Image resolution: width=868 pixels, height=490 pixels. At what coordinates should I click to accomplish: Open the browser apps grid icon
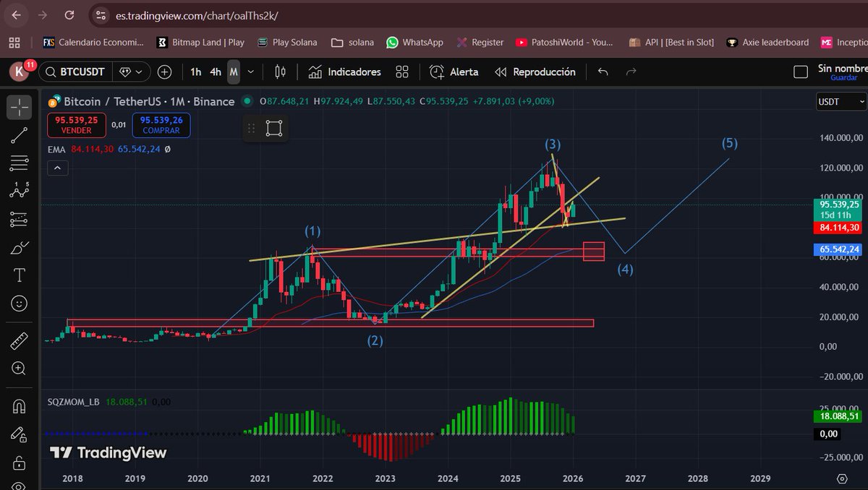[x=14, y=42]
